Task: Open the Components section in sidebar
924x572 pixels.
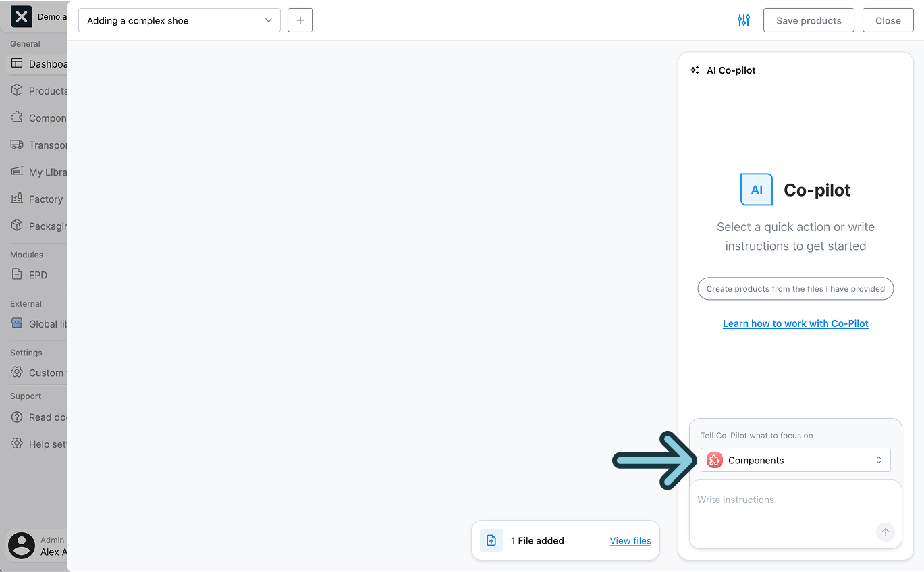Action: pos(16,118)
